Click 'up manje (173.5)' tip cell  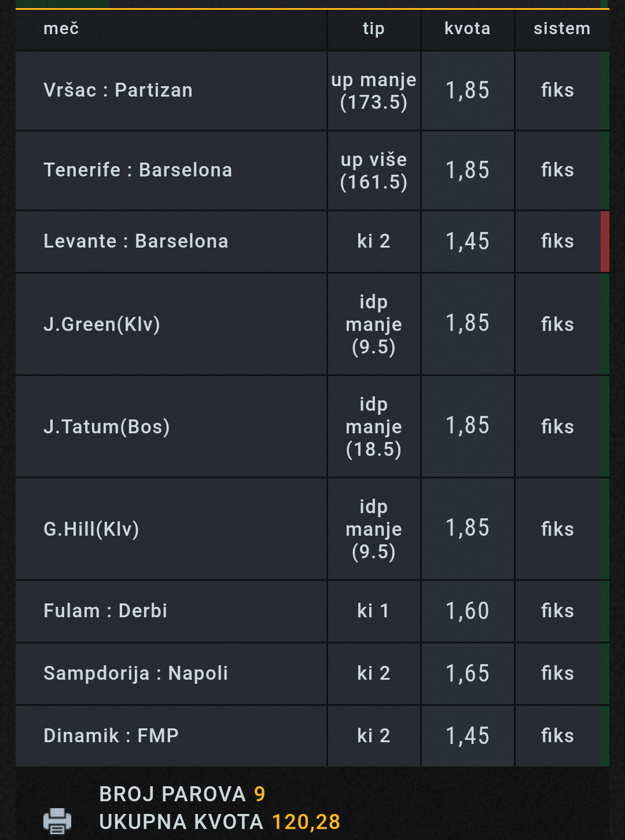(374, 91)
